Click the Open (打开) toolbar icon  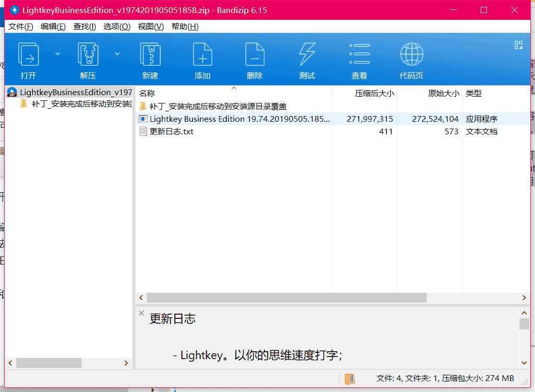point(28,54)
